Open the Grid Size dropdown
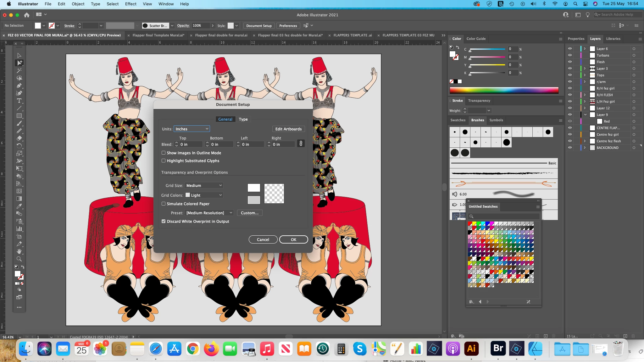Screen dimensions: 644x362 point(204,185)
